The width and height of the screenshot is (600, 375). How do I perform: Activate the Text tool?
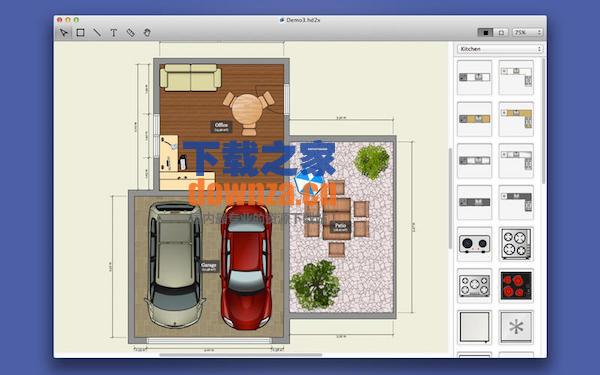(114, 33)
